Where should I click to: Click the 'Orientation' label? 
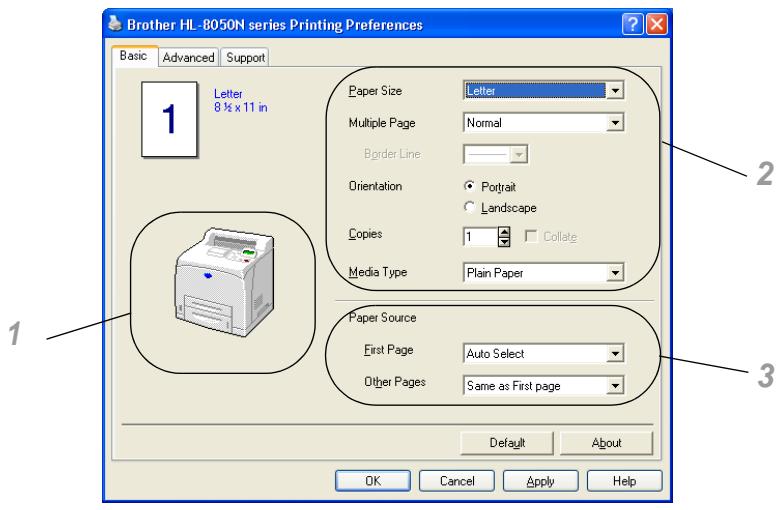click(376, 186)
